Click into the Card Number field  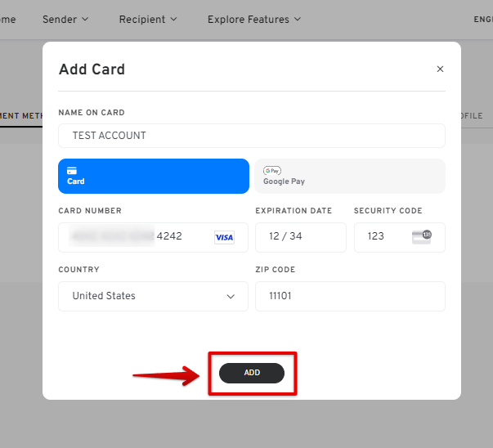tap(153, 237)
